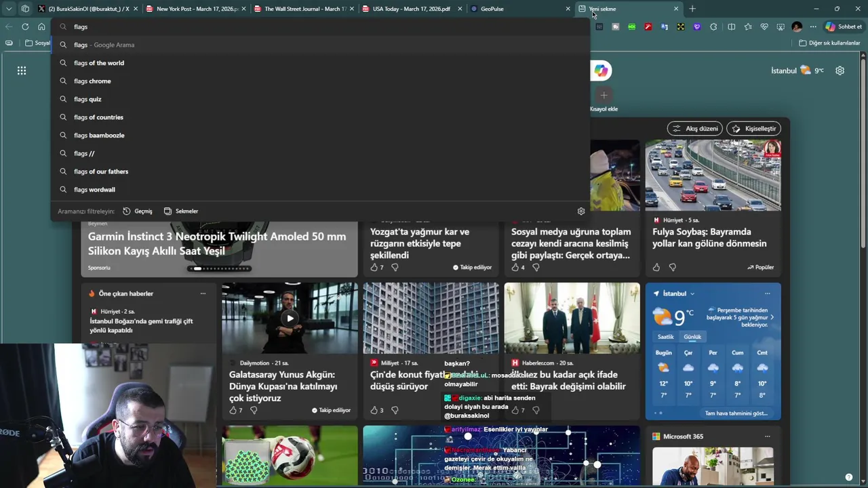Viewport: 868px width, 488px height.
Task: Open the screenshot capture toolbar icon
Action: (x=781, y=26)
